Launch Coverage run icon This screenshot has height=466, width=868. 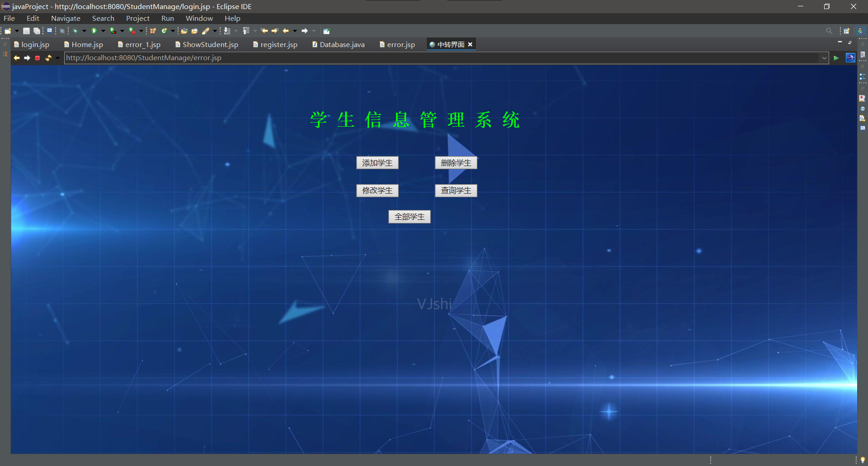(x=113, y=31)
